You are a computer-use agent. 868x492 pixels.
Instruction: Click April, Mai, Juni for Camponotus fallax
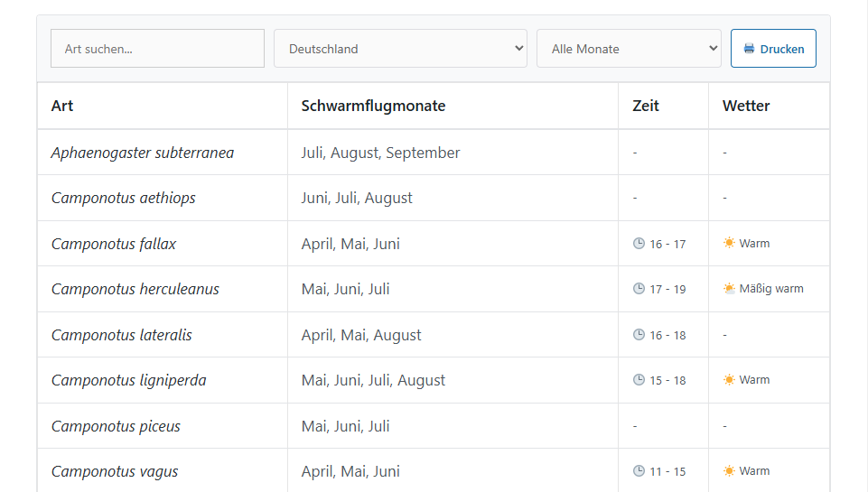coord(350,244)
